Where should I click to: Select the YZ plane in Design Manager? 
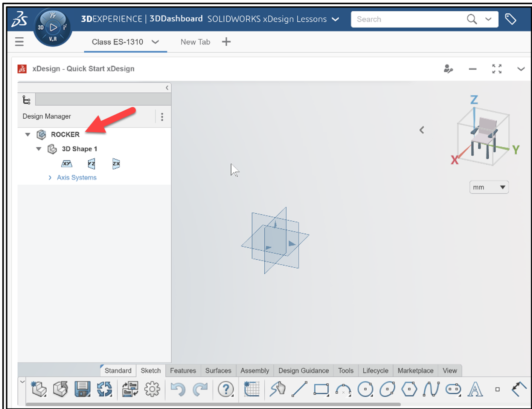tap(91, 163)
